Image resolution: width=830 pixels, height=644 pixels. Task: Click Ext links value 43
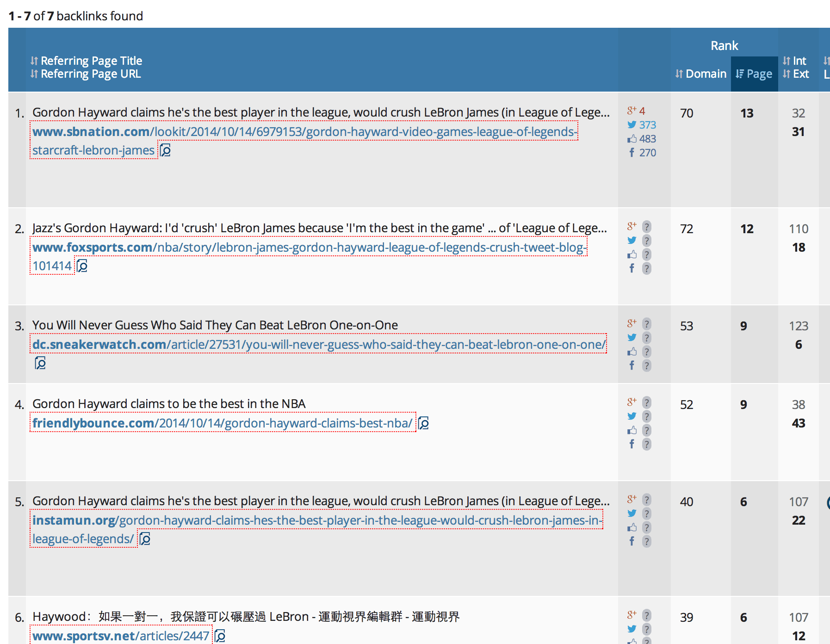(799, 423)
